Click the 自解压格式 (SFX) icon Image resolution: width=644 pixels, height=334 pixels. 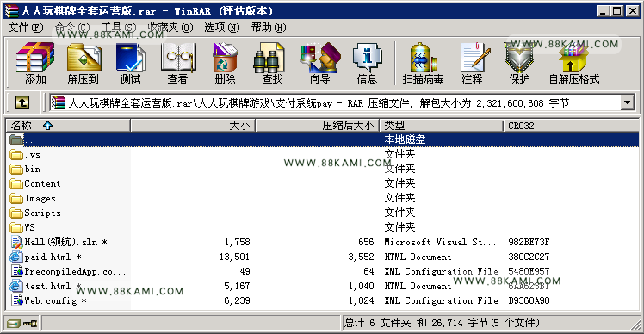[x=574, y=63]
